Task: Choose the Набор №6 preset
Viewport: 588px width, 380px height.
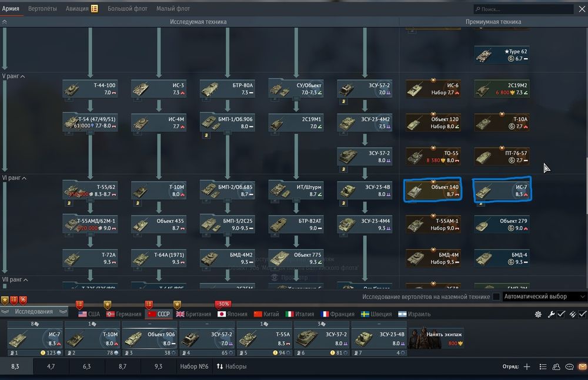Action: [x=194, y=366]
